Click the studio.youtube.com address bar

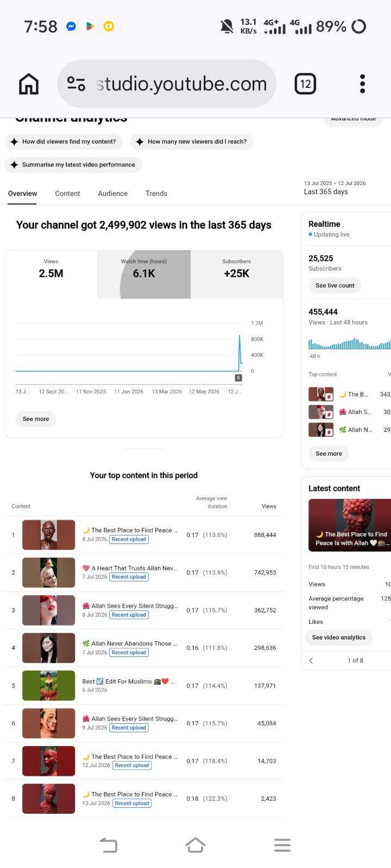click(167, 84)
